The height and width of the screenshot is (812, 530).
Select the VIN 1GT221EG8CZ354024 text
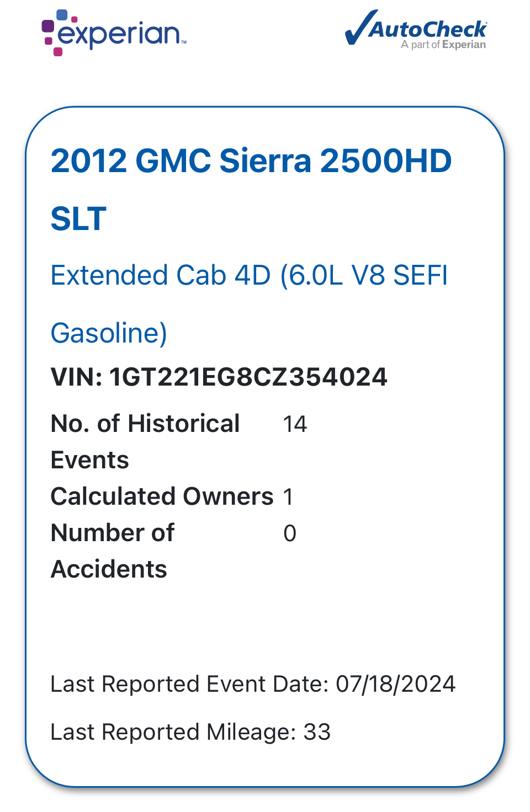[219, 377]
